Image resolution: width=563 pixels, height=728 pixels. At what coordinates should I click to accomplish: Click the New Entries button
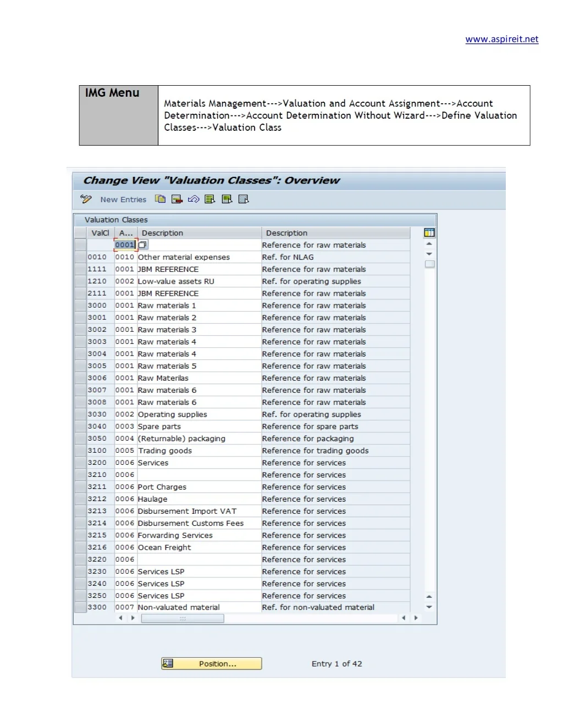click(x=123, y=199)
